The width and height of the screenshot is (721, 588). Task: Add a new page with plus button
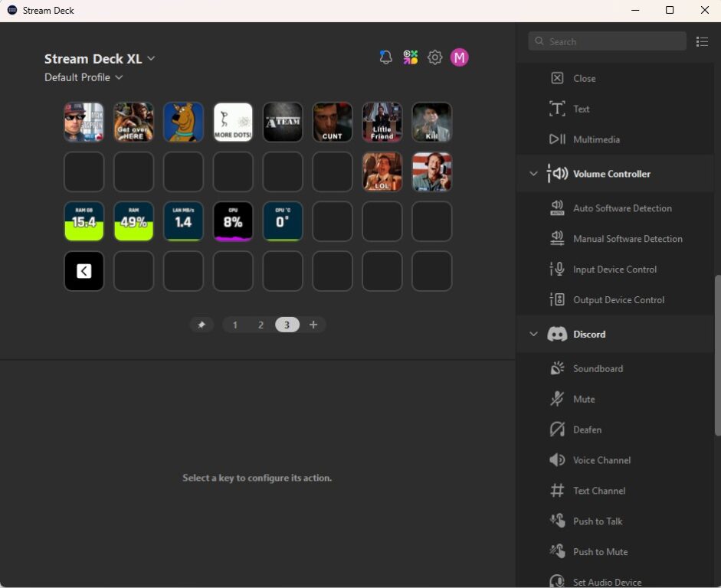tap(313, 325)
